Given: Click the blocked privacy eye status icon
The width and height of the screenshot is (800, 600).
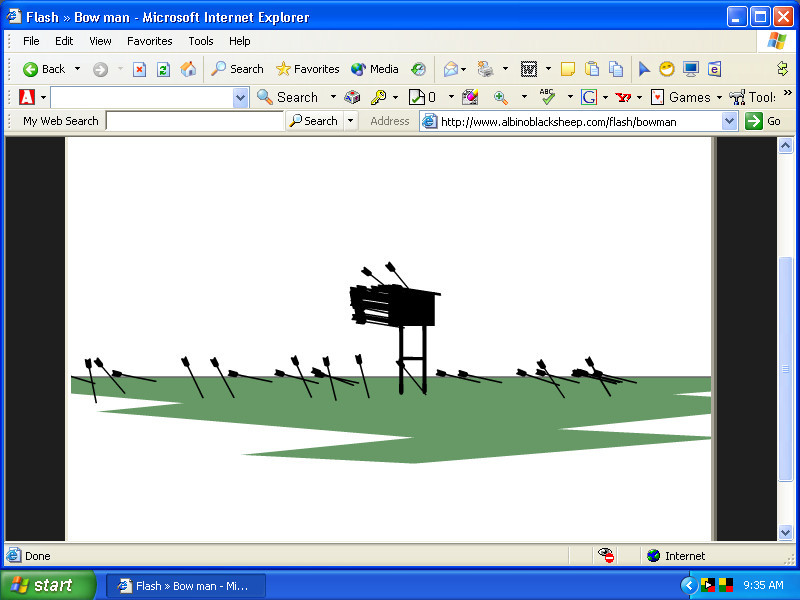Looking at the screenshot, I should [606, 556].
